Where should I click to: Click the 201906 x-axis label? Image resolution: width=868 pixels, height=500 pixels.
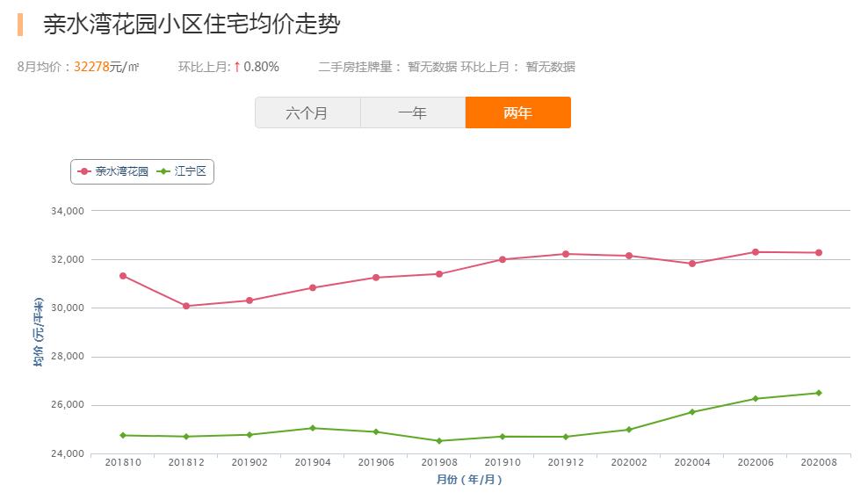click(376, 463)
